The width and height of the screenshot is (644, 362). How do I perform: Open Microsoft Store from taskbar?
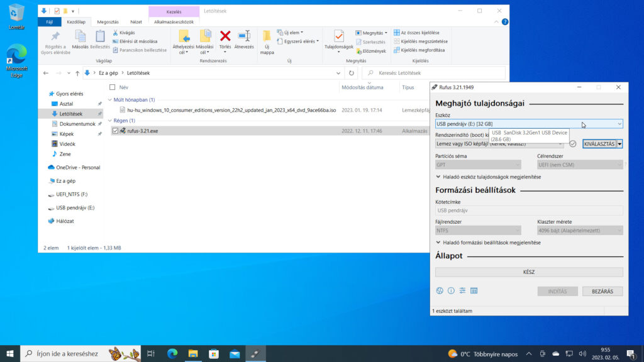click(x=214, y=353)
